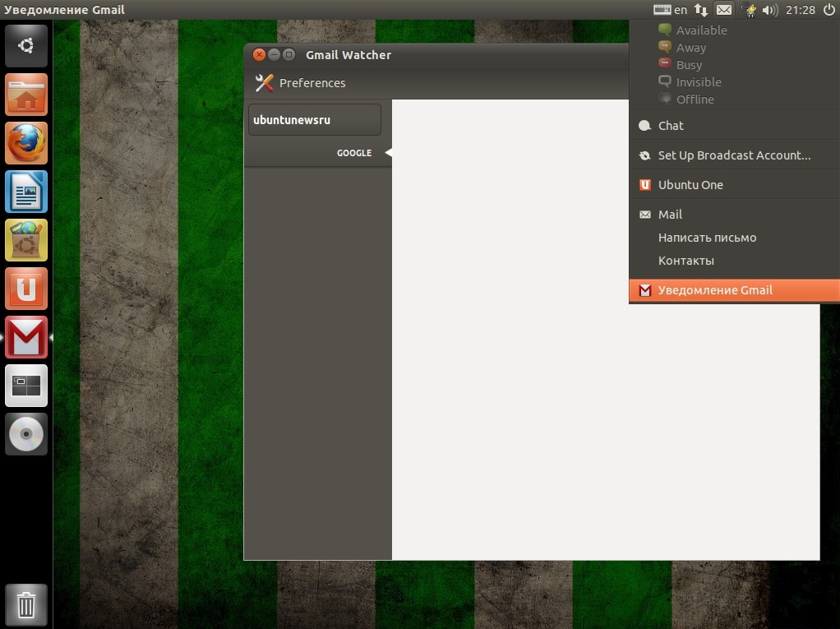Open the battery power indicator

pos(749,10)
